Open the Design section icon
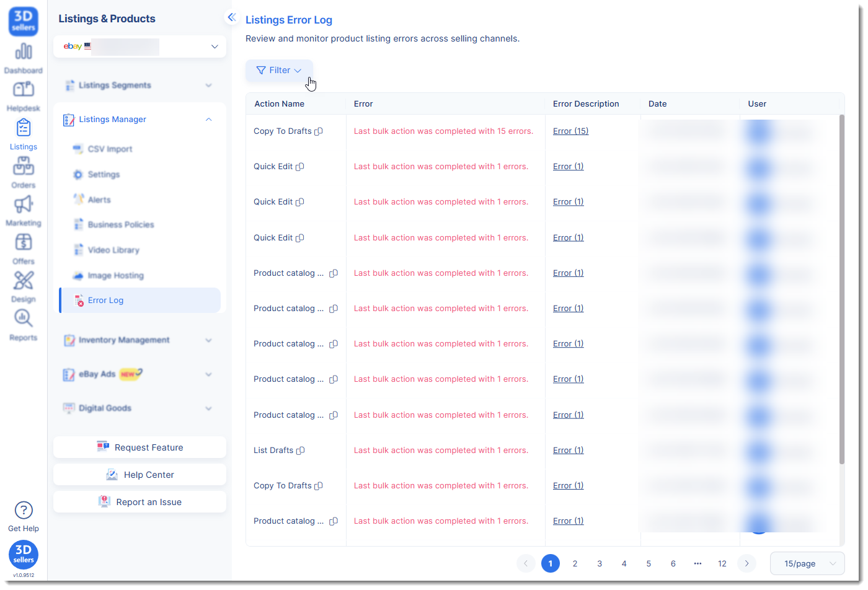Screen dimensions: 868x590 24,280
